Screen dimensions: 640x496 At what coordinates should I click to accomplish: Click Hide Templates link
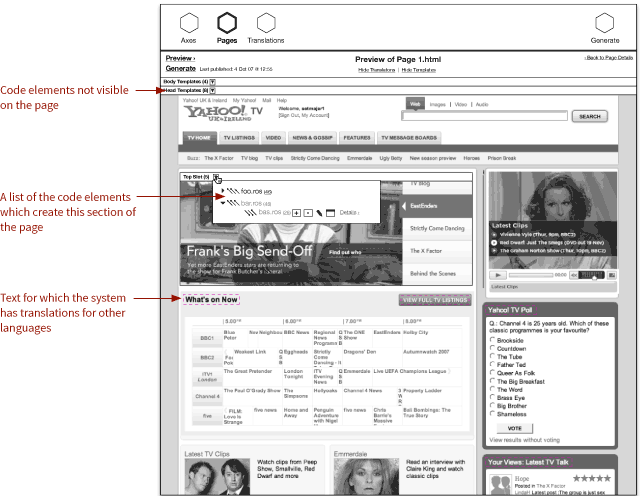tap(419, 70)
